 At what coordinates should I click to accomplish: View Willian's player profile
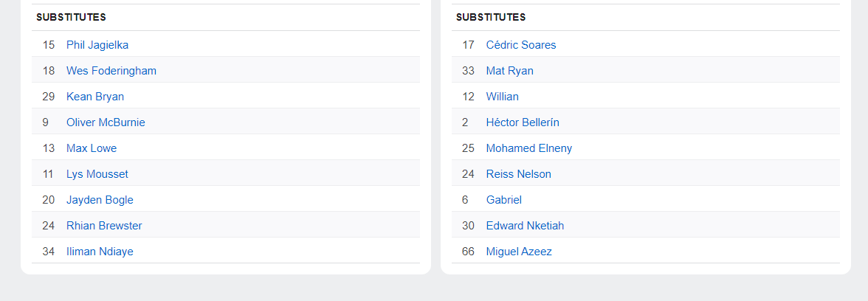tap(502, 97)
